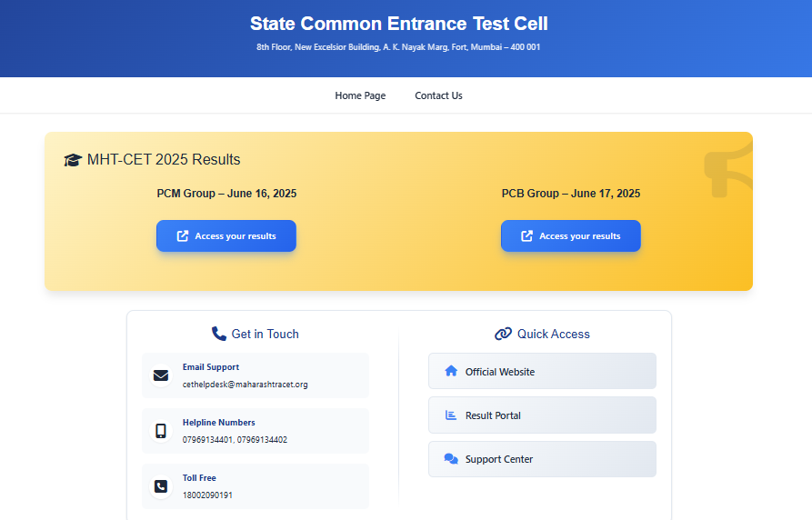Click the cethelpdesk@maharashtracet.org email address

click(245, 385)
